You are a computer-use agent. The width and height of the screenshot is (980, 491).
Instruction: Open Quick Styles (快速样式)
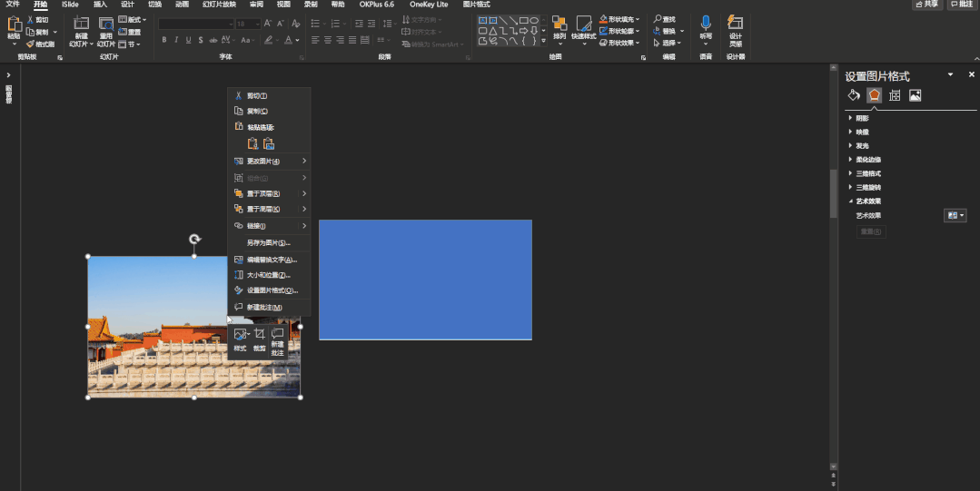point(583,31)
